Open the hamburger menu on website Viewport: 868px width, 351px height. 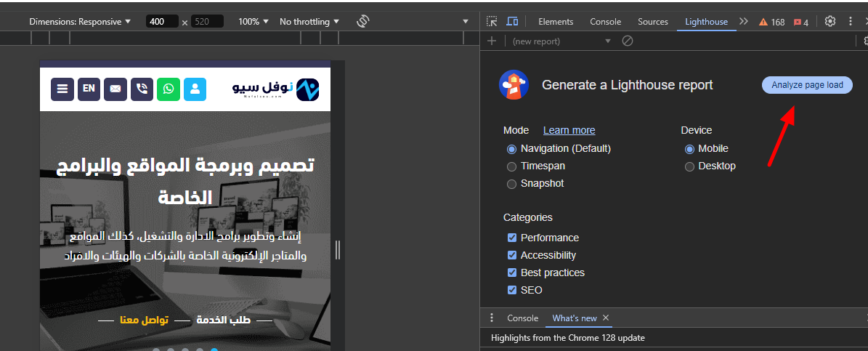62,89
